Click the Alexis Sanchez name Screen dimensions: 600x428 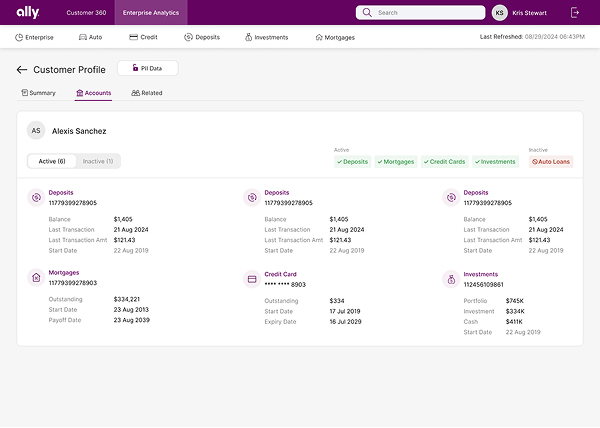tap(79, 131)
